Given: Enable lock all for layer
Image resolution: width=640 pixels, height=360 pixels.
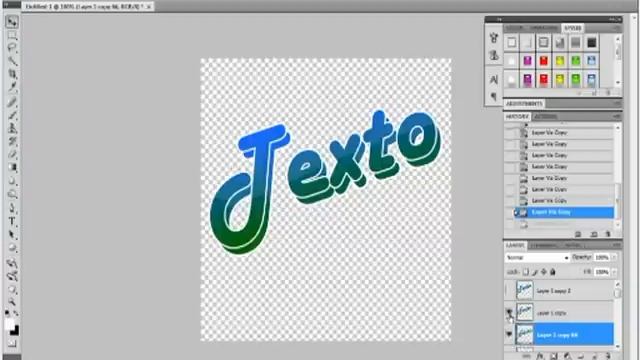Looking at the screenshot, I should click(553, 272).
